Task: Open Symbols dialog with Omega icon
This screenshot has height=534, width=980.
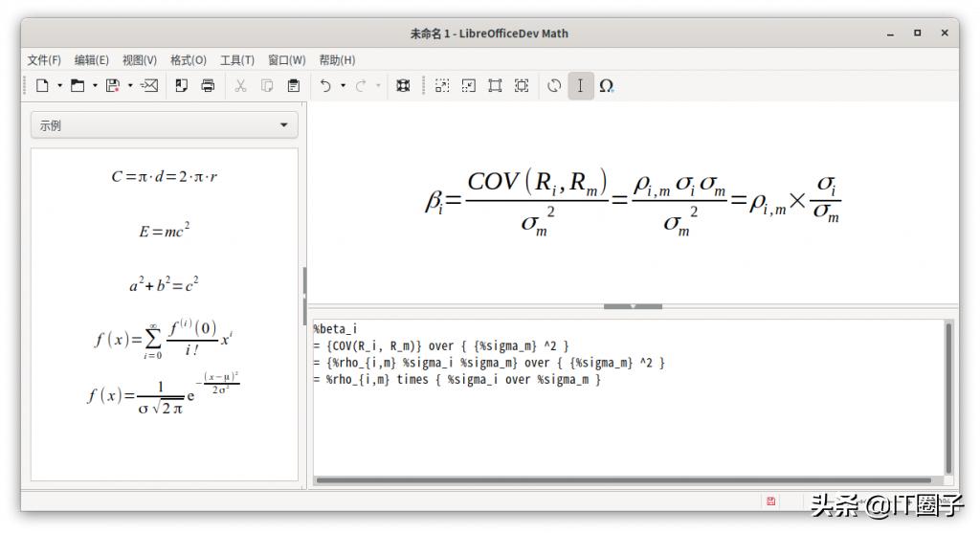Action: (606, 86)
